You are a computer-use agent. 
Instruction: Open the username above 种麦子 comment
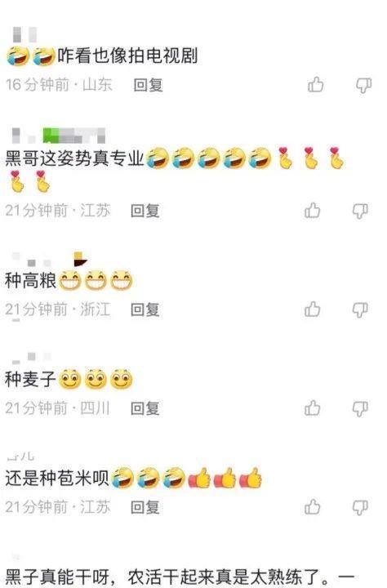pyautogui.click(x=32, y=358)
